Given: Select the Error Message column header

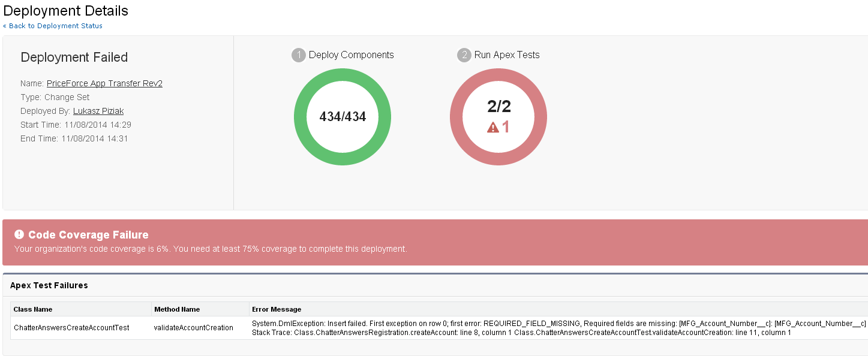Looking at the screenshot, I should [x=277, y=309].
